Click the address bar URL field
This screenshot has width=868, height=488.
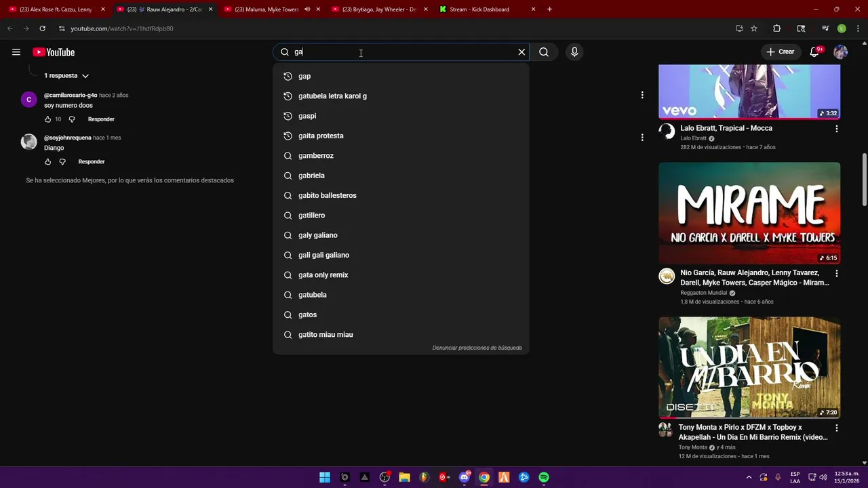point(393,28)
